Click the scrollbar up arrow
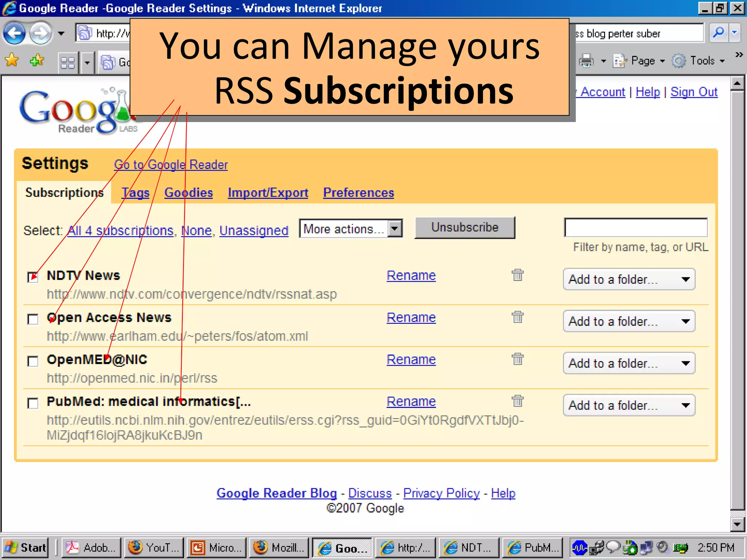The image size is (747, 560). [x=738, y=83]
